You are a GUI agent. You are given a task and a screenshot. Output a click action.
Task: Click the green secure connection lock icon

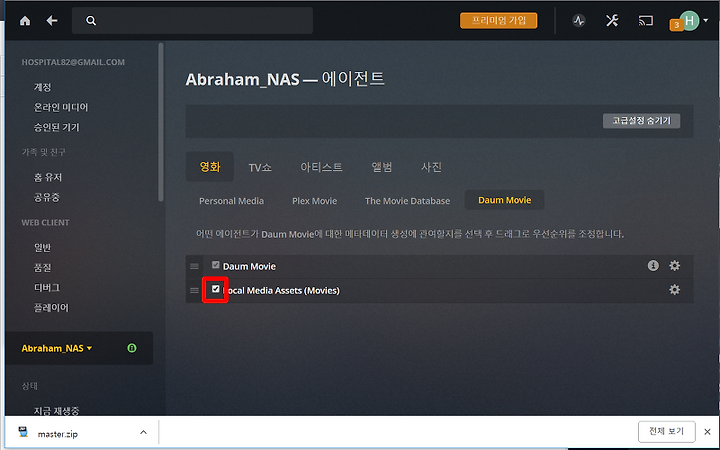(x=132, y=348)
